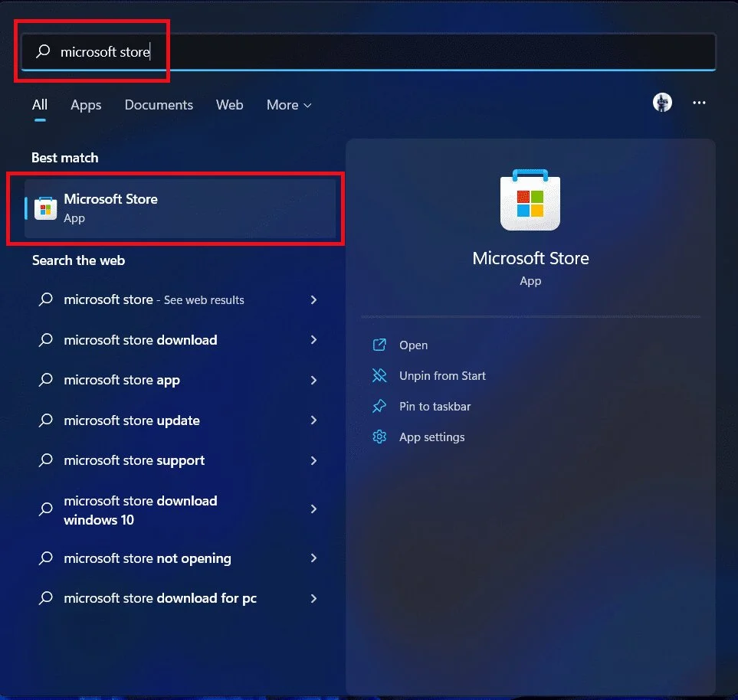Click search icon beside 'microsoft store - See web results'
This screenshot has height=700, width=738.
point(46,299)
